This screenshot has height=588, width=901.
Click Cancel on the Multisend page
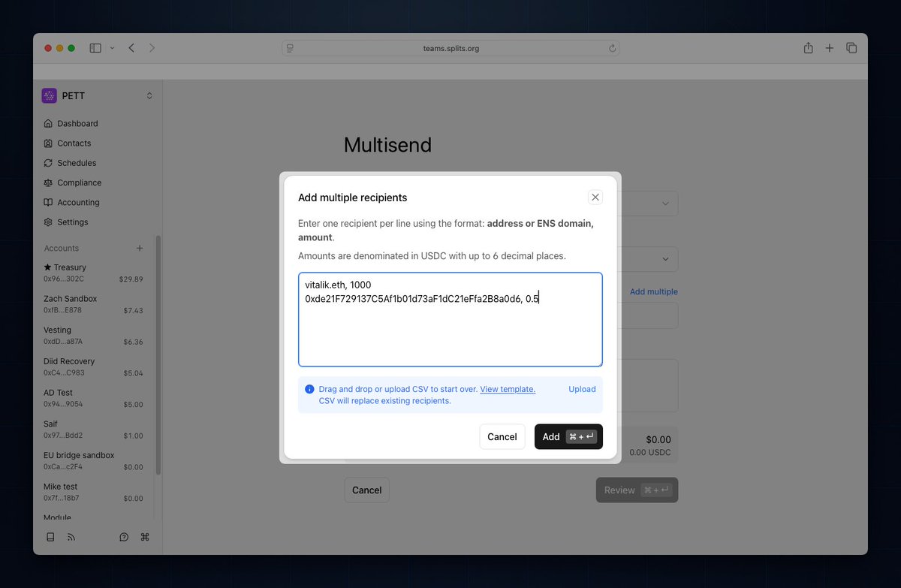pyautogui.click(x=367, y=490)
